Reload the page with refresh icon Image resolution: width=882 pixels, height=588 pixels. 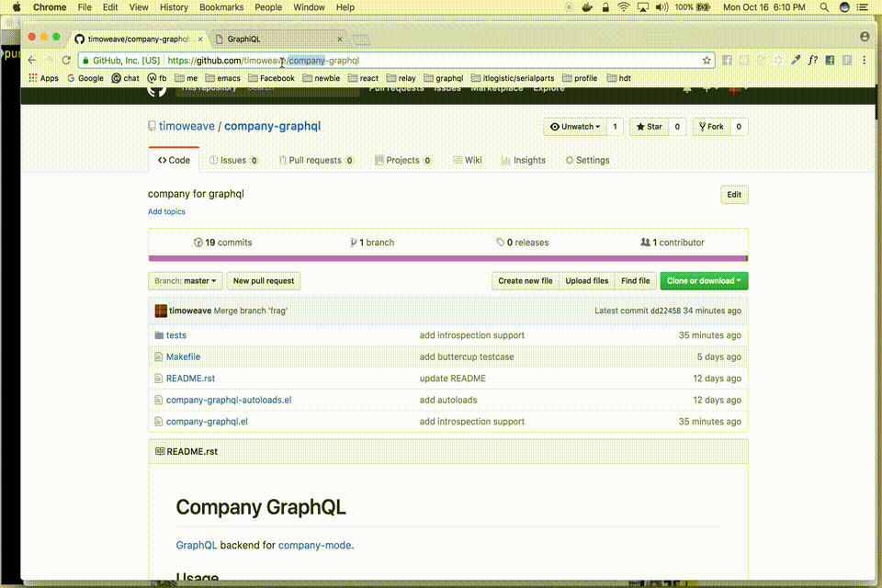coord(66,61)
